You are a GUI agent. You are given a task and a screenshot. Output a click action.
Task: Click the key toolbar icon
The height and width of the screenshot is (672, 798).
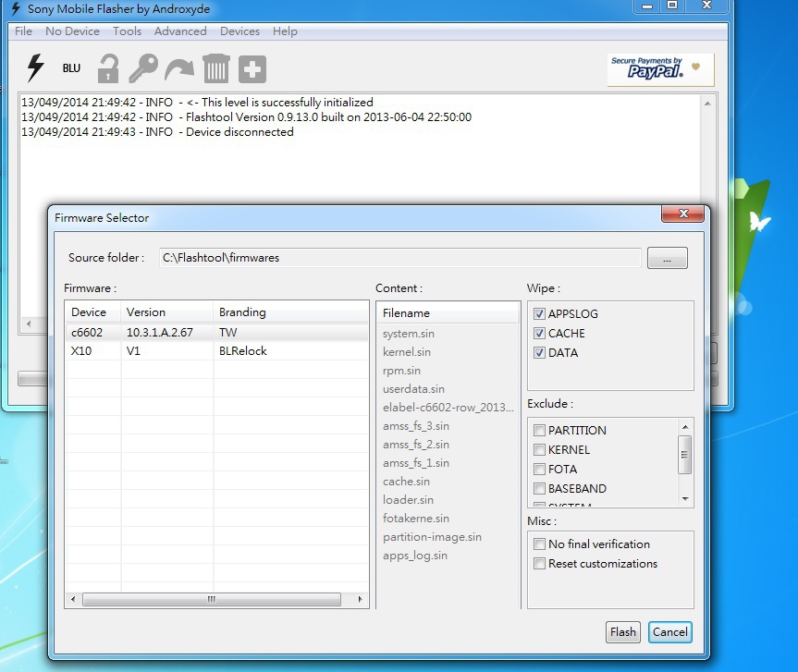coord(142,68)
